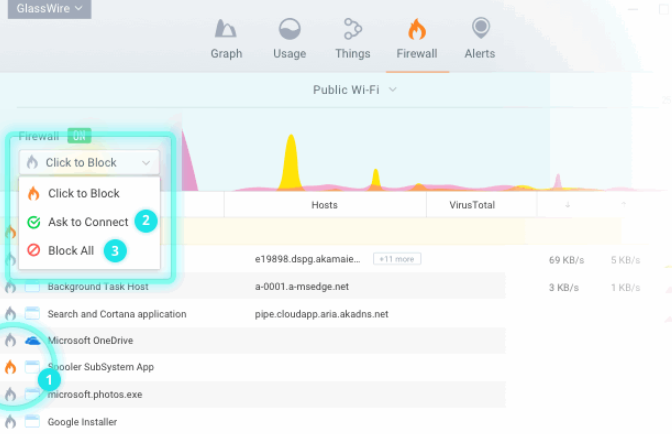Image resolution: width=672 pixels, height=434 pixels.
Task: Click the 69 KB/s download value
Action: tap(566, 260)
